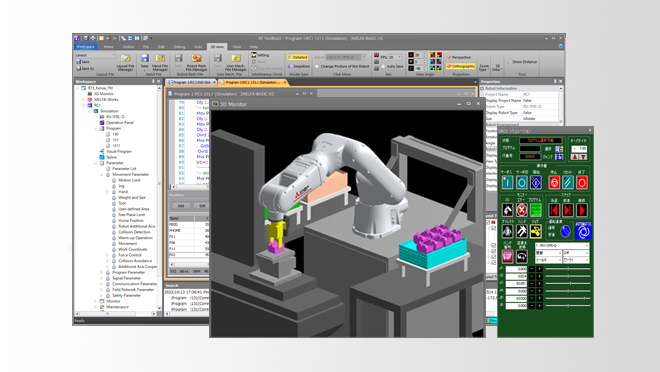
Task: Enable Change Posture of the Robot checkbox
Action: tap(317, 66)
